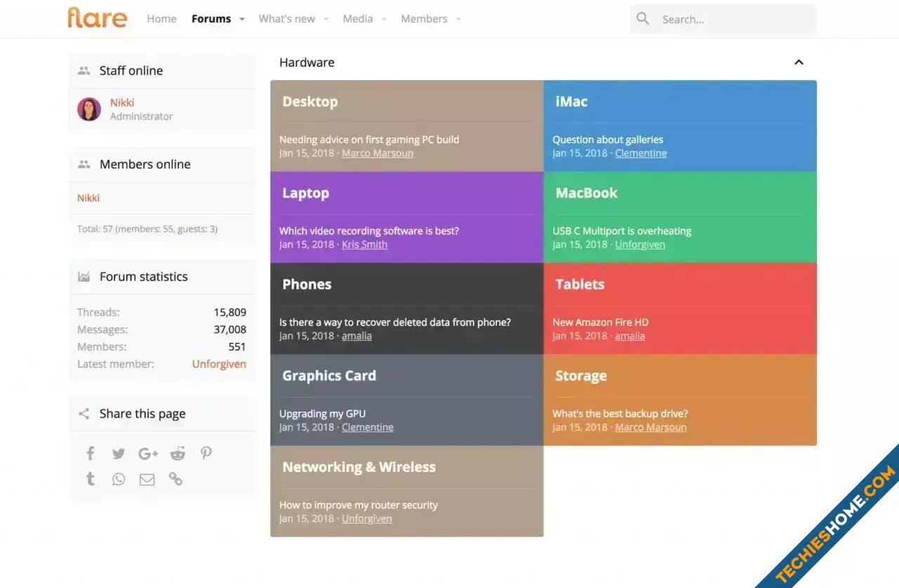Click the Members online people icon
The width and height of the screenshot is (899, 588).
84,164
